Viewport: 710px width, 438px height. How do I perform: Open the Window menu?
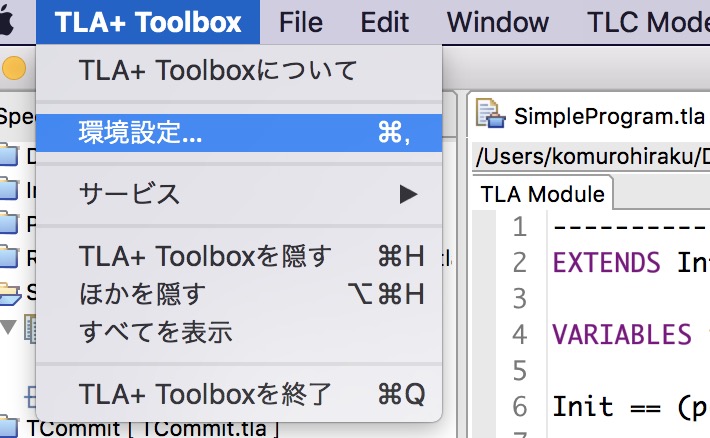(x=498, y=22)
